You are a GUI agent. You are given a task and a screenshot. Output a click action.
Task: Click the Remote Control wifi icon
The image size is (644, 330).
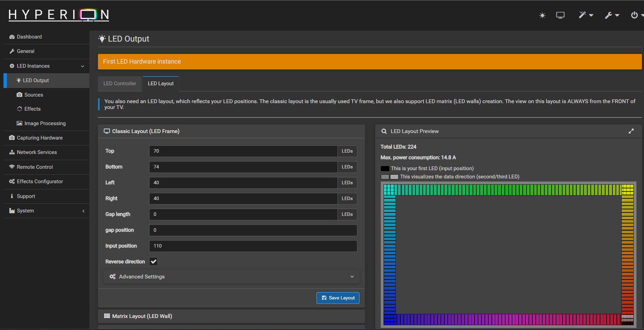tap(12, 167)
